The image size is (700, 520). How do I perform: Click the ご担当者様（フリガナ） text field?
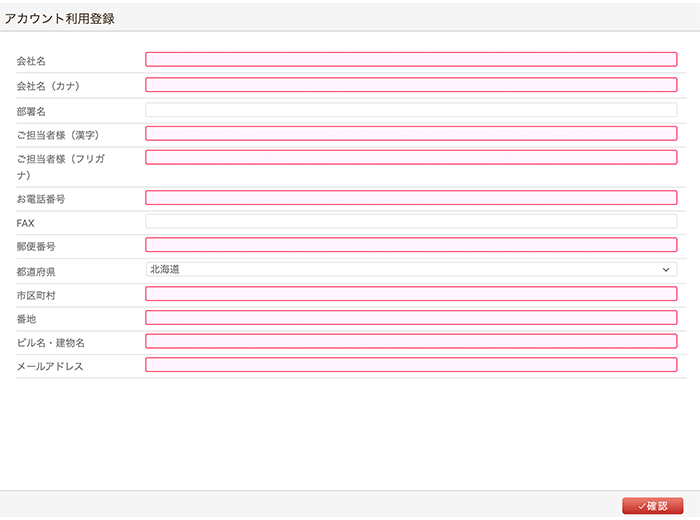pos(411,157)
